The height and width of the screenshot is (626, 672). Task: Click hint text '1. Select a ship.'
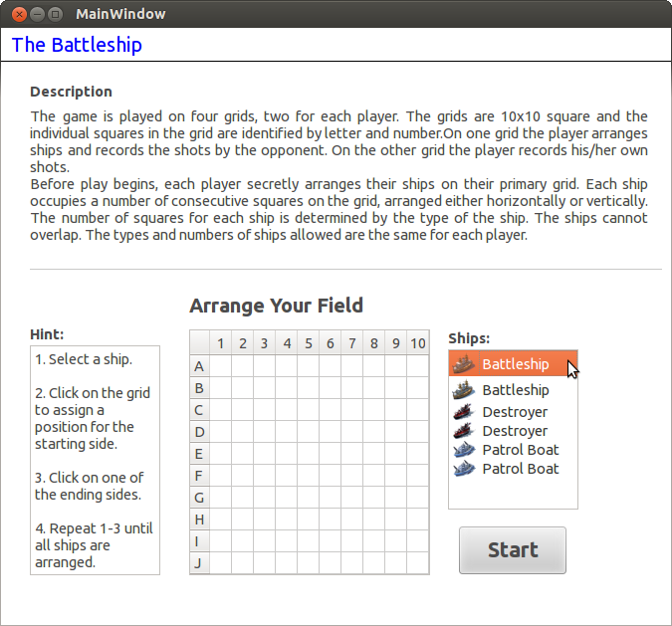(84, 359)
